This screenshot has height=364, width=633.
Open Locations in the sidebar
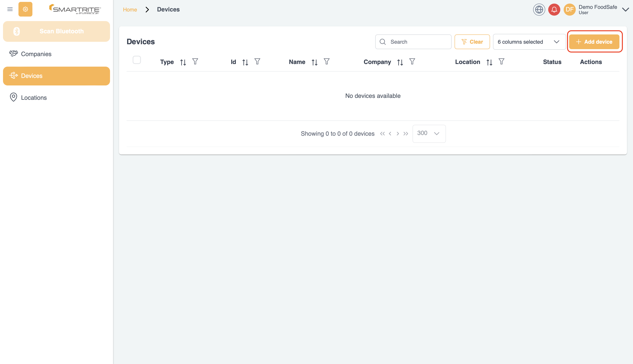point(34,97)
